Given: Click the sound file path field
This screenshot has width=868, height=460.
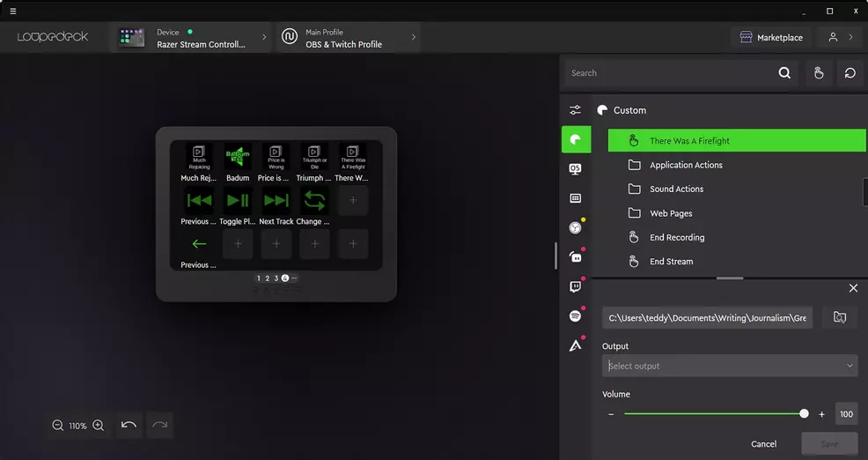Looking at the screenshot, I should coord(707,318).
